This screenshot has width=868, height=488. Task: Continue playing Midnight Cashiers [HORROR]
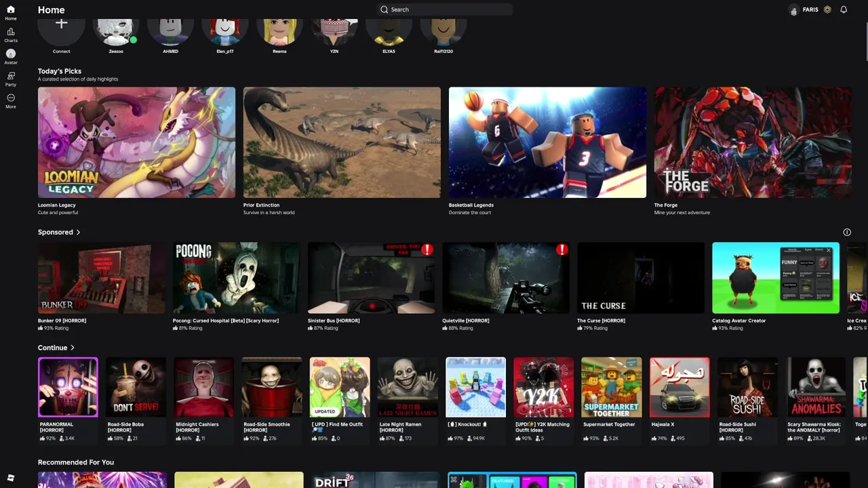pyautogui.click(x=204, y=387)
